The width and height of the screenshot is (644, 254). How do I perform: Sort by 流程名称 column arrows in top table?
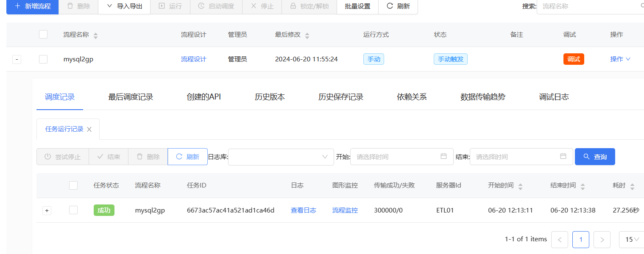click(95, 36)
